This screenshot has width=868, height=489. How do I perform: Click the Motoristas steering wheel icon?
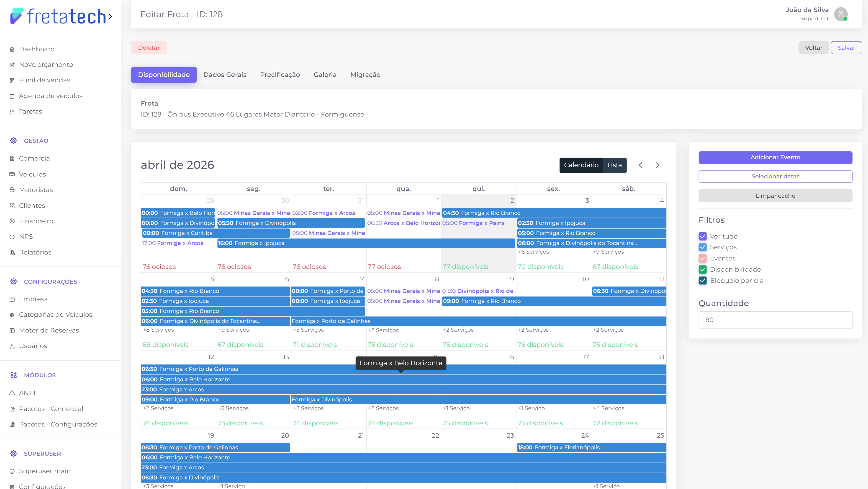tap(12, 190)
